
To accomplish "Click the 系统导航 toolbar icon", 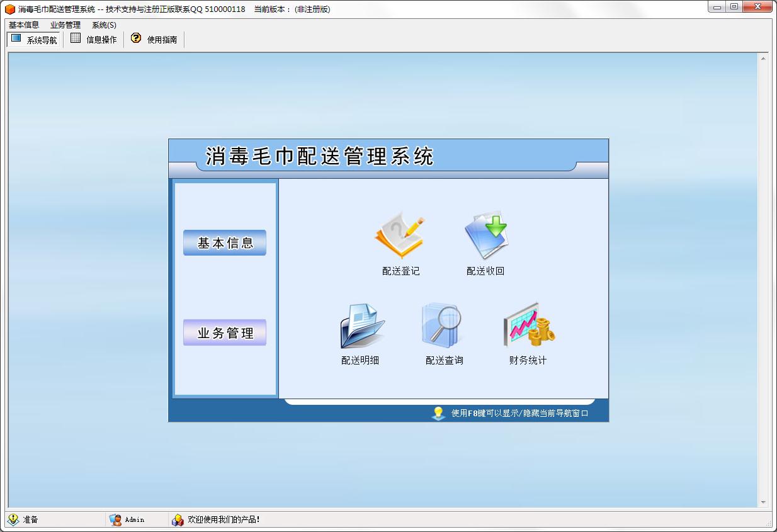I will click(x=16, y=38).
